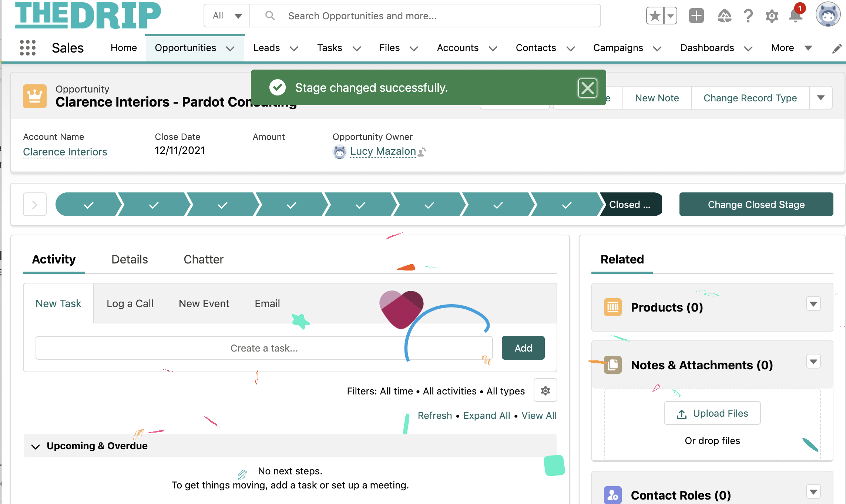Click the Global Actions plus icon
846x504 pixels.
[696, 16]
